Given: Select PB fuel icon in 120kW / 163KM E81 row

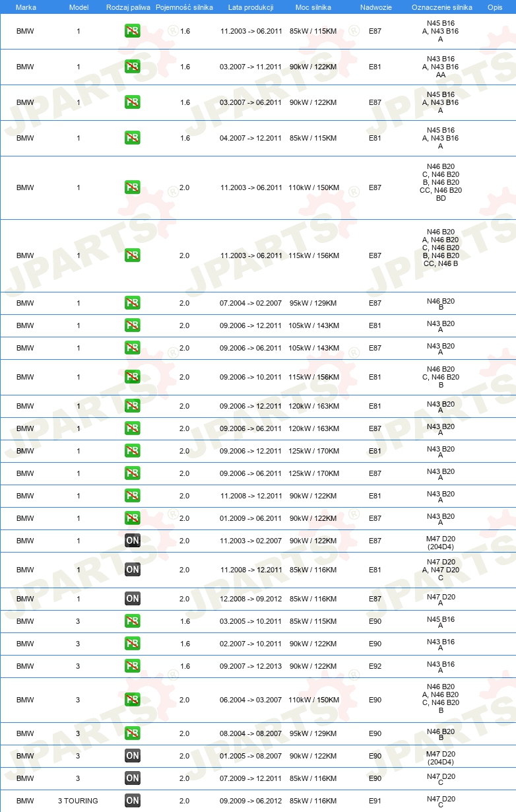Looking at the screenshot, I should (x=133, y=406).
